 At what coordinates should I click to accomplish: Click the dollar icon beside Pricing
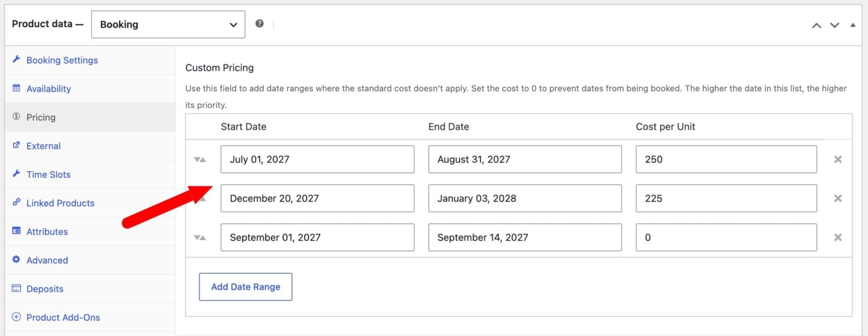pyautogui.click(x=16, y=116)
